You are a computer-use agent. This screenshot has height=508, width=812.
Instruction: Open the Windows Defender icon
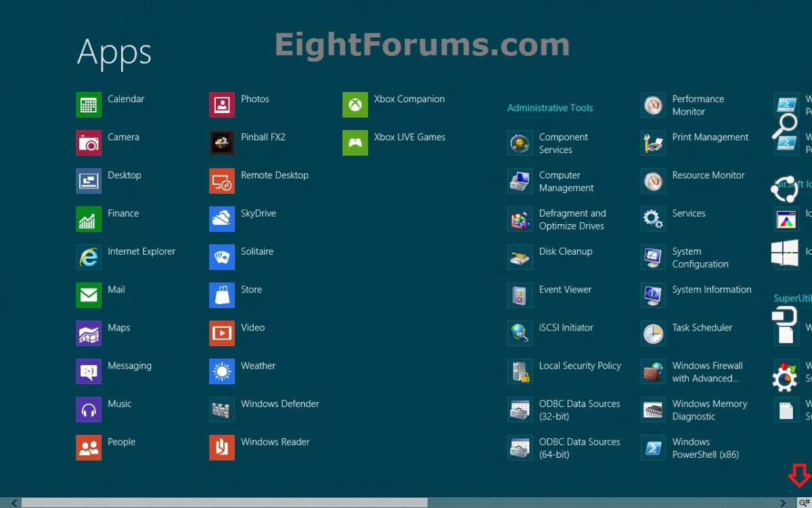coord(222,410)
